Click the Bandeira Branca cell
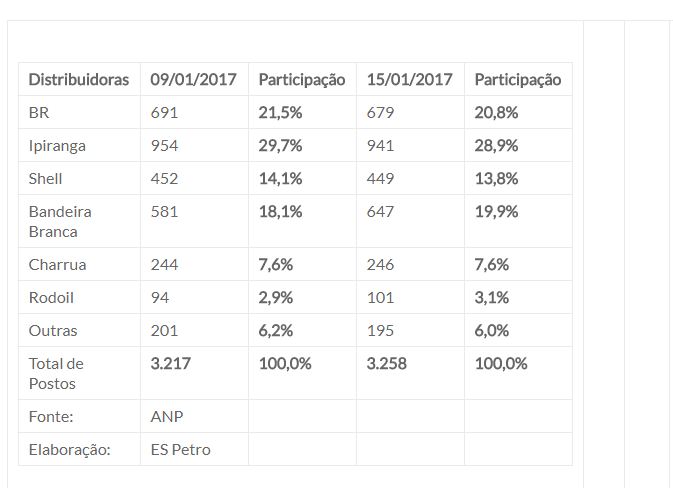The height and width of the screenshot is (488, 673). pyautogui.click(x=79, y=221)
